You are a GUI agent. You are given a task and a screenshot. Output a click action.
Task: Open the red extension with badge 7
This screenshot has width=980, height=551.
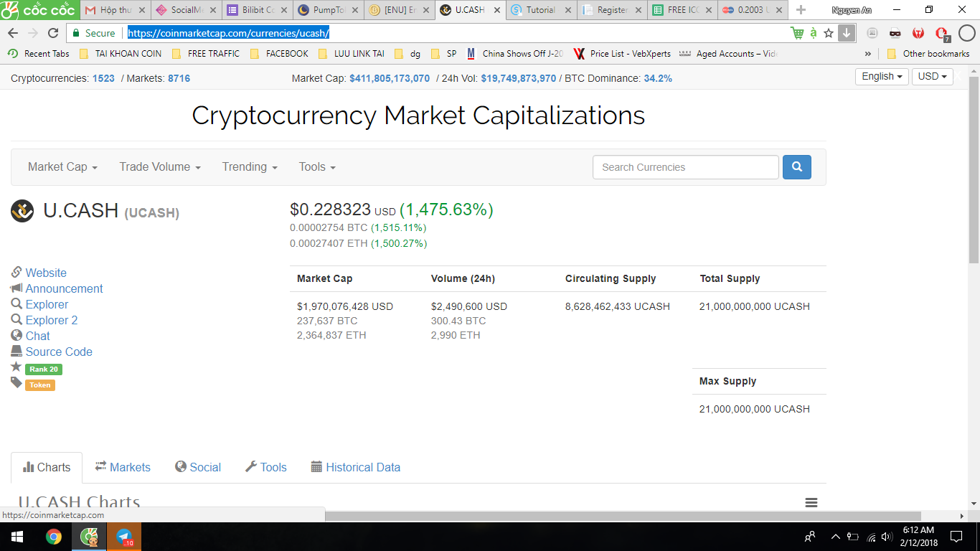coord(943,34)
